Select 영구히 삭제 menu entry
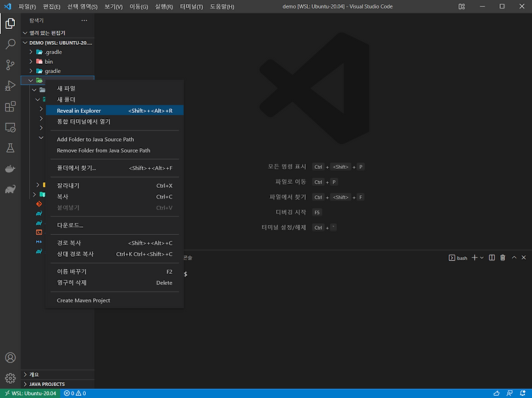532x398 pixels. 115,282
